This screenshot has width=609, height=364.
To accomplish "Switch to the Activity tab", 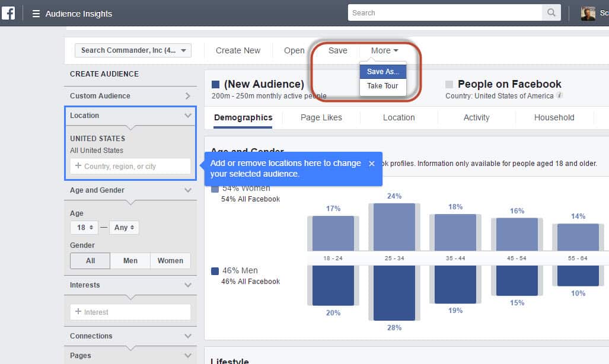I will [x=477, y=117].
